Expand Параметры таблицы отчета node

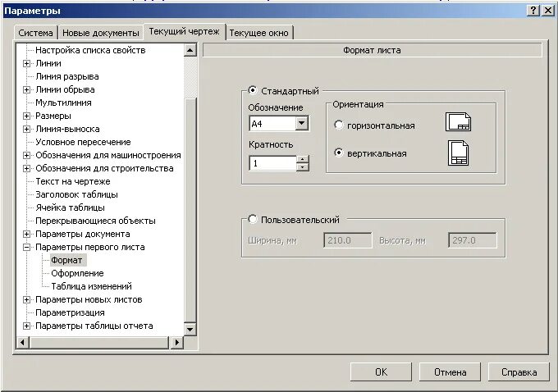point(26,326)
